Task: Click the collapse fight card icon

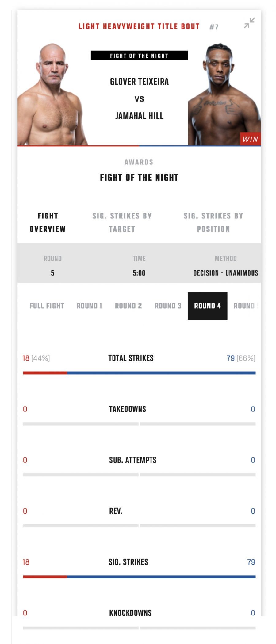Action: (x=249, y=23)
